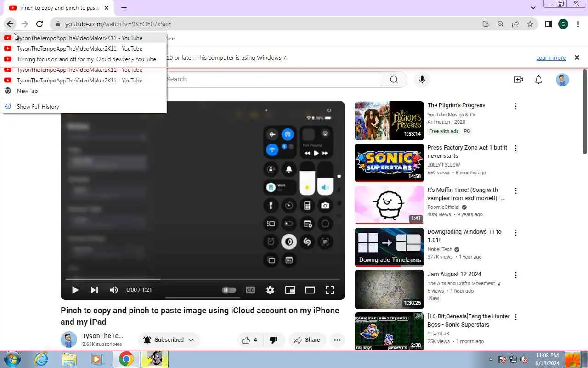588x368 pixels.
Task: Select New Tab in history list
Action: coord(84,91)
